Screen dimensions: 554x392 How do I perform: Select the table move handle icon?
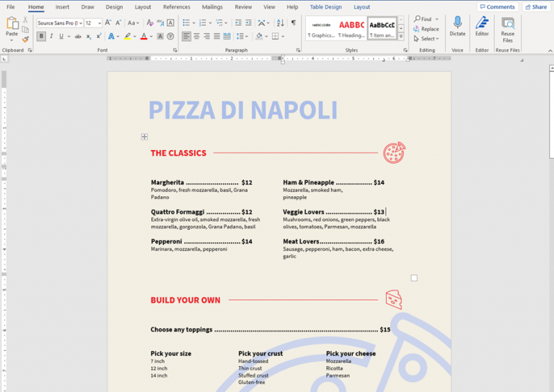pyautogui.click(x=144, y=137)
